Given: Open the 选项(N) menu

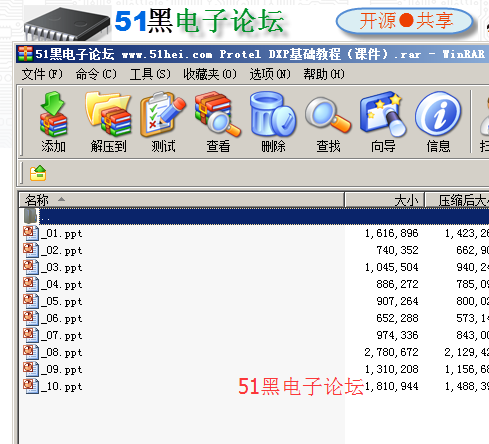Looking at the screenshot, I should 270,74.
